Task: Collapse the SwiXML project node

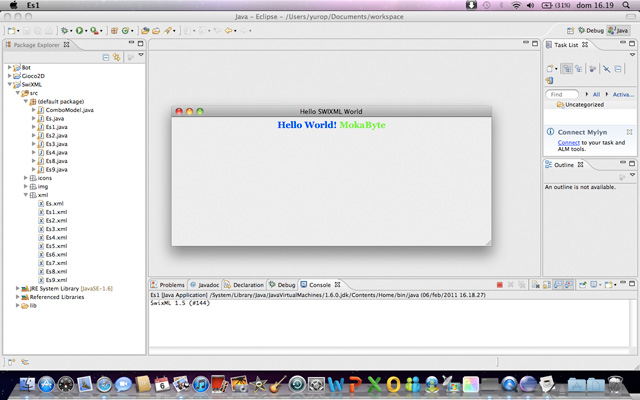Action: click(9, 84)
